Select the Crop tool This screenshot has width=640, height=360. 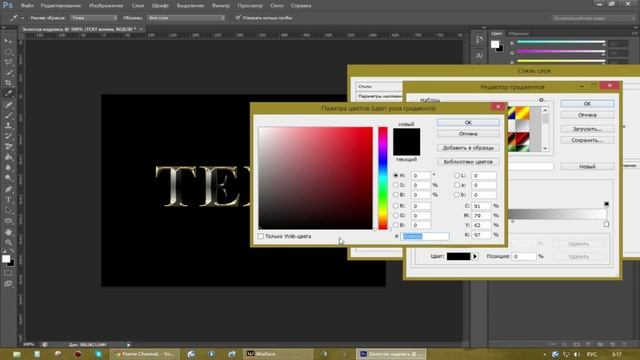8,83
